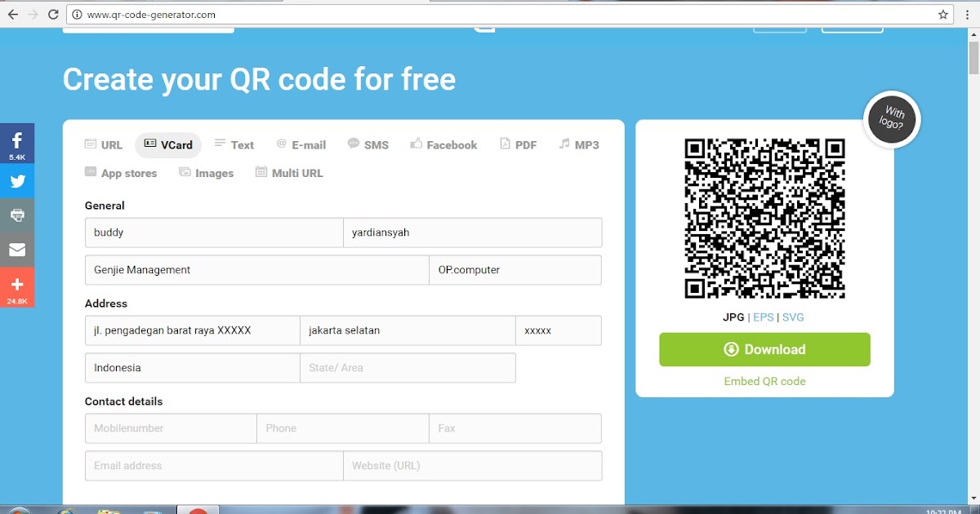Image resolution: width=980 pixels, height=514 pixels.
Task: Switch to the Text tab
Action: pos(234,145)
